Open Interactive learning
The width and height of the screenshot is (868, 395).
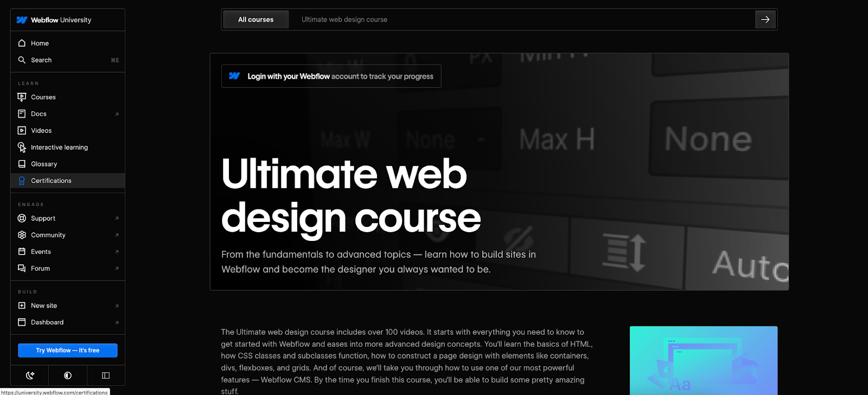[x=68, y=148]
